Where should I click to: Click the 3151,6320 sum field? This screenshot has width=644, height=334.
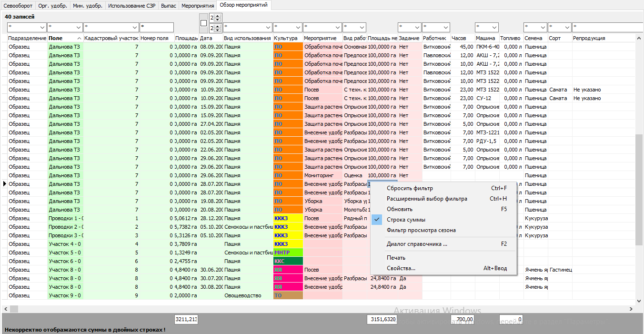pos(382,319)
